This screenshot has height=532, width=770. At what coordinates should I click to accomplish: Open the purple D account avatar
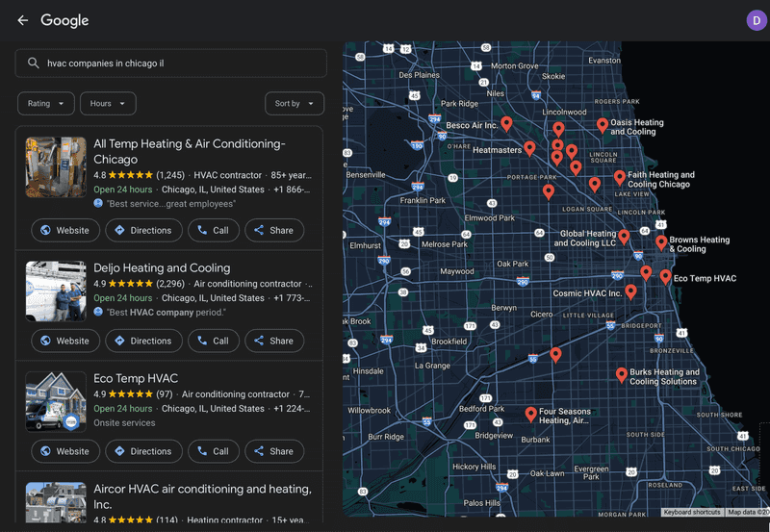[757, 20]
